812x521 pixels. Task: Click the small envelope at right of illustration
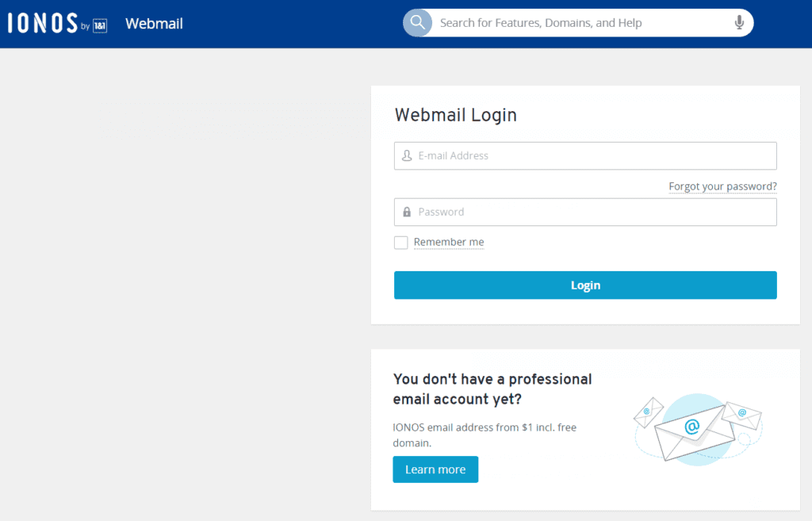tap(742, 415)
